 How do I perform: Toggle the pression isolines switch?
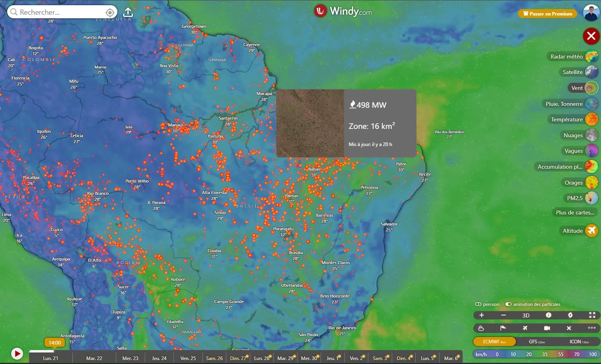click(x=487, y=304)
